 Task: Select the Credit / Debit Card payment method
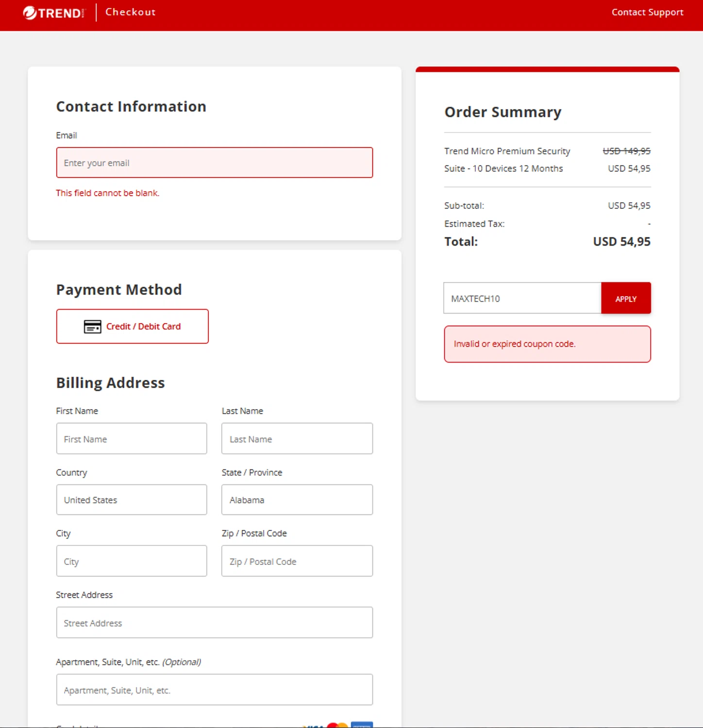coord(133,326)
